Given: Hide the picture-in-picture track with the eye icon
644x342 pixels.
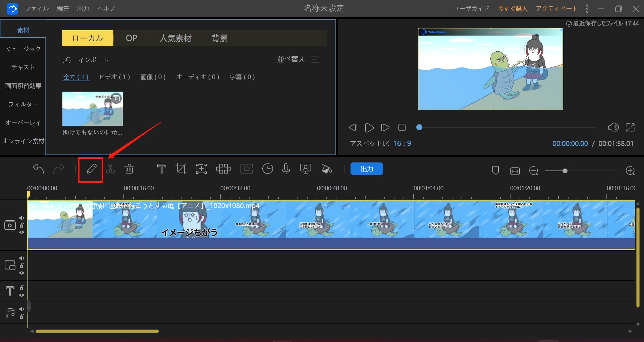Looking at the screenshot, I should pyautogui.click(x=21, y=273).
